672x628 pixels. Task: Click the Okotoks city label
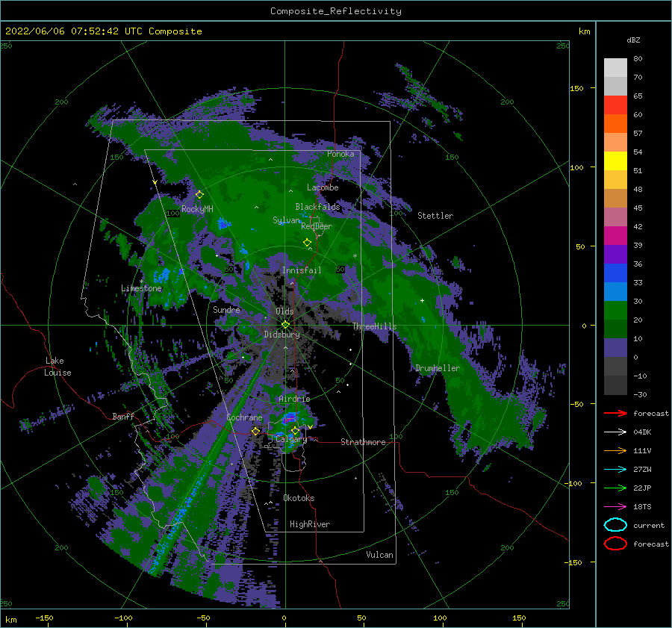point(299,498)
